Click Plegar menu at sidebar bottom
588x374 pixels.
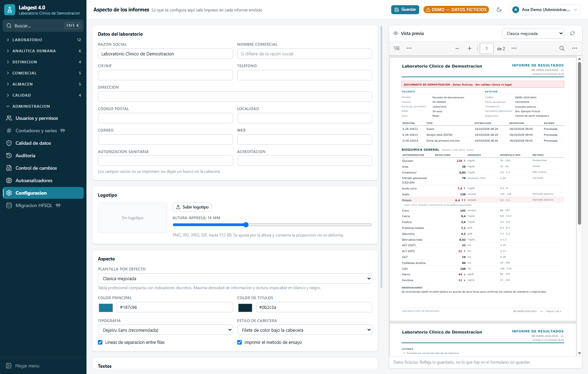[x=23, y=366]
